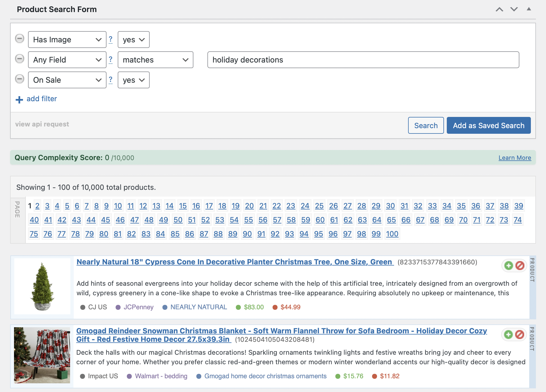
Task: Go to results page 2
Action: 37,206
